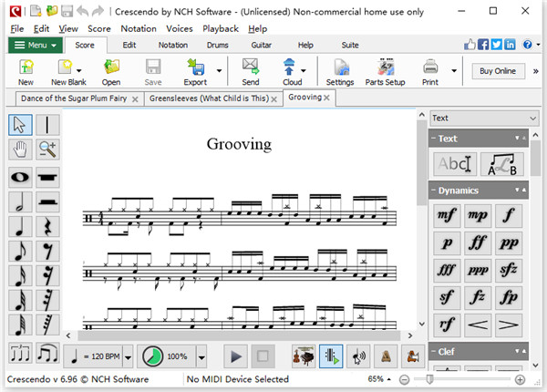The image size is (547, 392).
Task: Choose the whole note
Action: coord(20,177)
